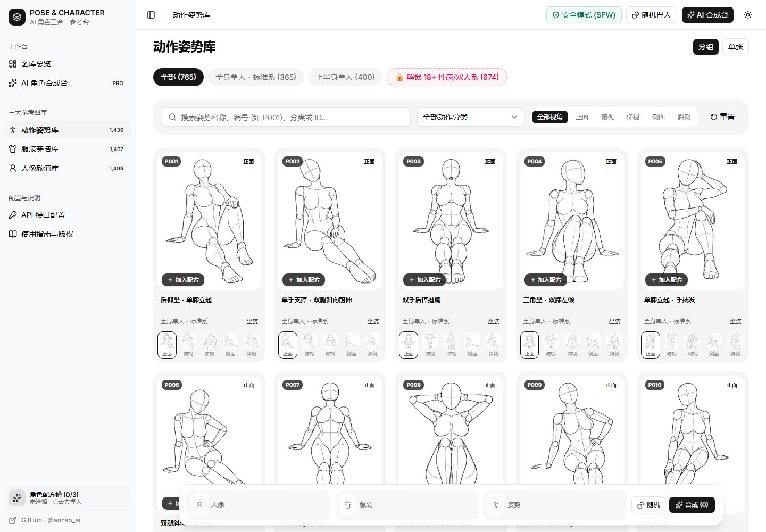Image resolution: width=766 pixels, height=532 pixels.
Task: Click the 随机捏人 button
Action: coord(652,15)
